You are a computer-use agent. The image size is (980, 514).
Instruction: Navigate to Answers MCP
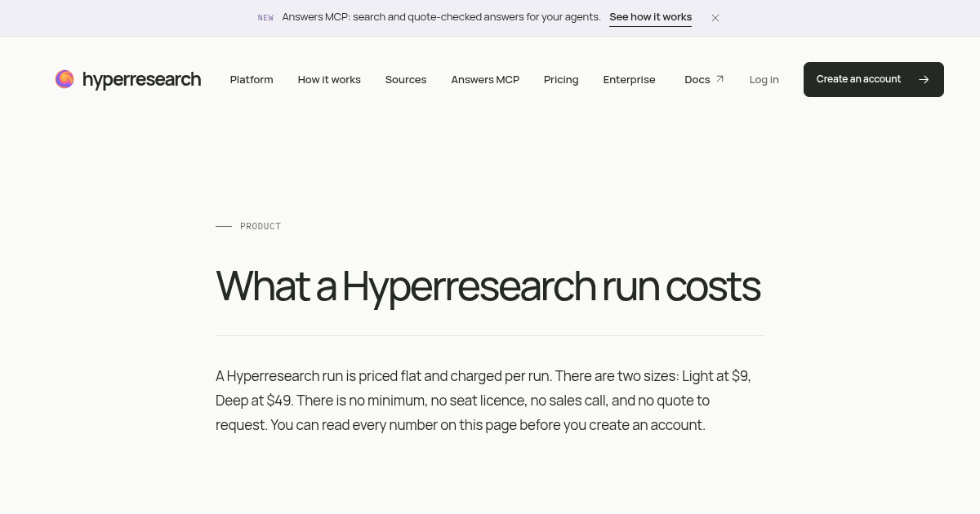click(485, 80)
